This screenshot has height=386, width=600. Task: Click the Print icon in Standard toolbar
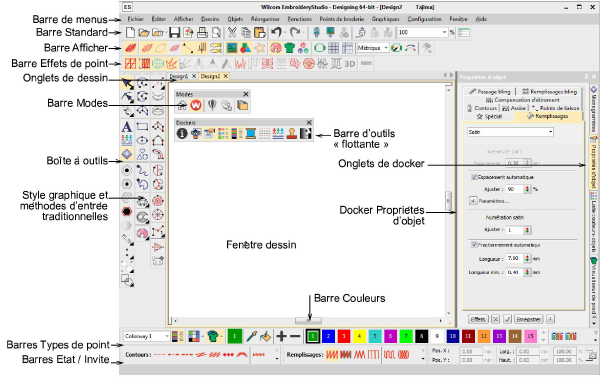pyautogui.click(x=202, y=33)
